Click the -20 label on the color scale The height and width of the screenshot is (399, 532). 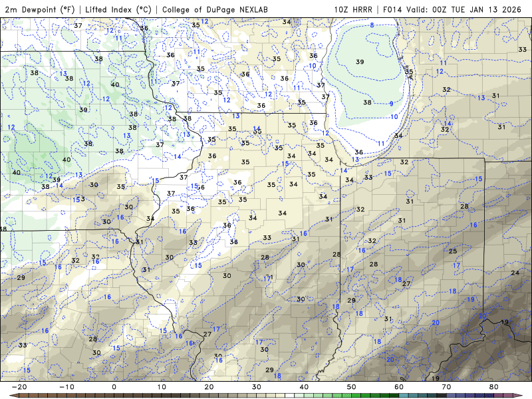19,387
